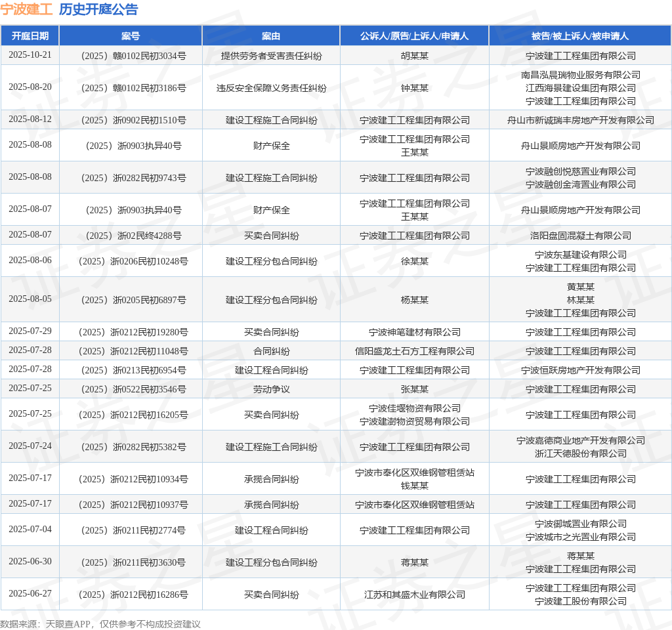Click the date 2025-08-08 in the 浙0282民初9743号 row
Screen dimensions: 672x630
(x=30, y=177)
